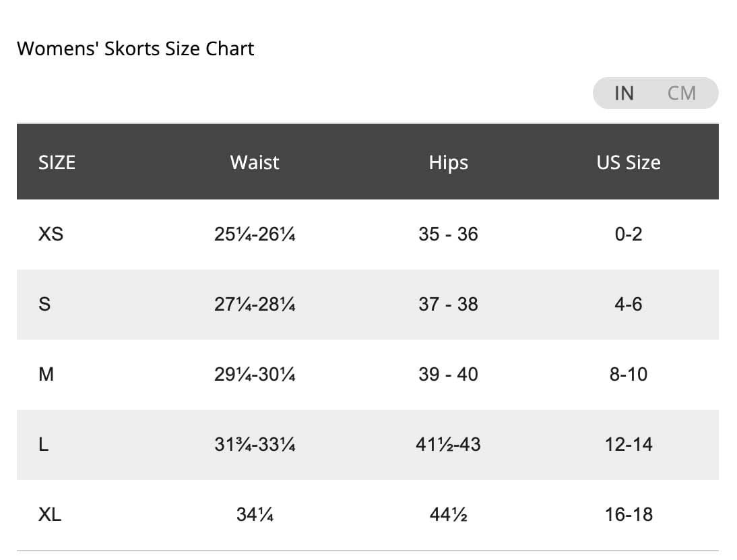Screen dimensions: 737x560
Task: Click the XS waist value 25¼-26¼
Action: pyautogui.click(x=255, y=235)
